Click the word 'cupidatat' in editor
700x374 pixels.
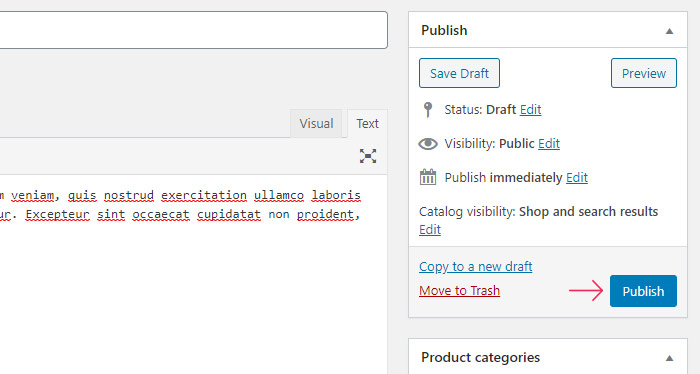point(229,215)
